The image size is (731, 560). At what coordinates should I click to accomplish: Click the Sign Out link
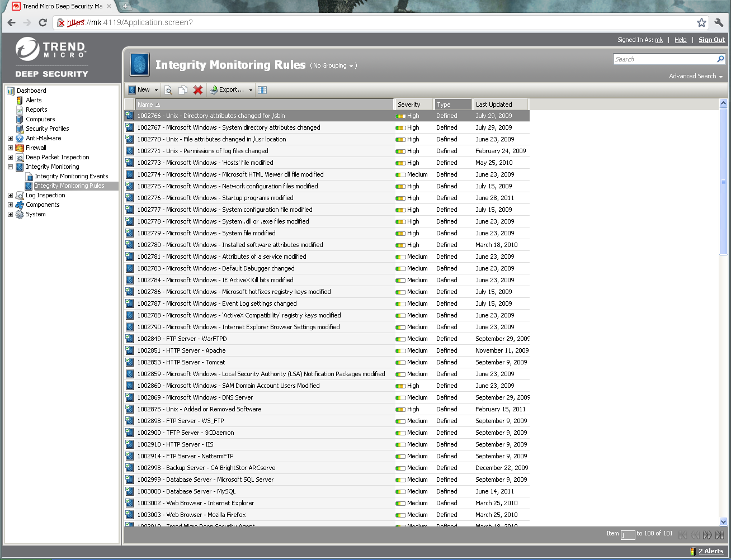(711, 40)
